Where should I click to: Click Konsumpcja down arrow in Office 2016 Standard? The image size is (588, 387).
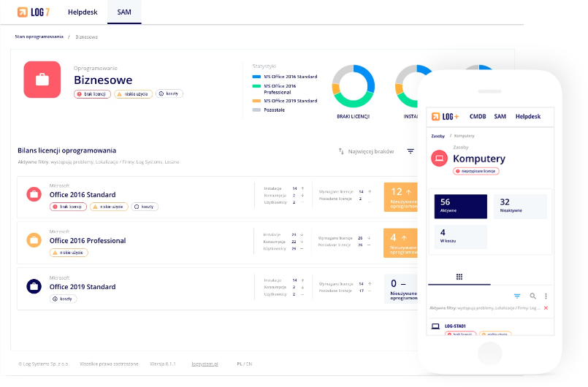302,196
